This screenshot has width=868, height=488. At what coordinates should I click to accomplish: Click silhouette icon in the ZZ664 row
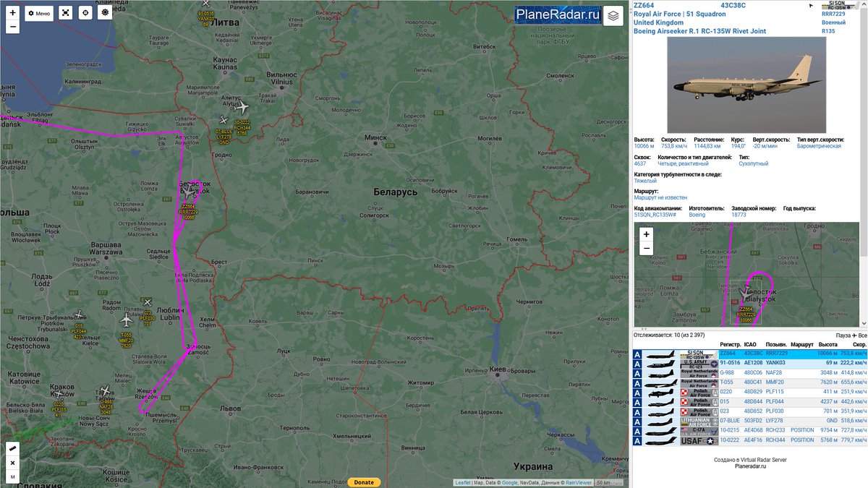(x=660, y=354)
